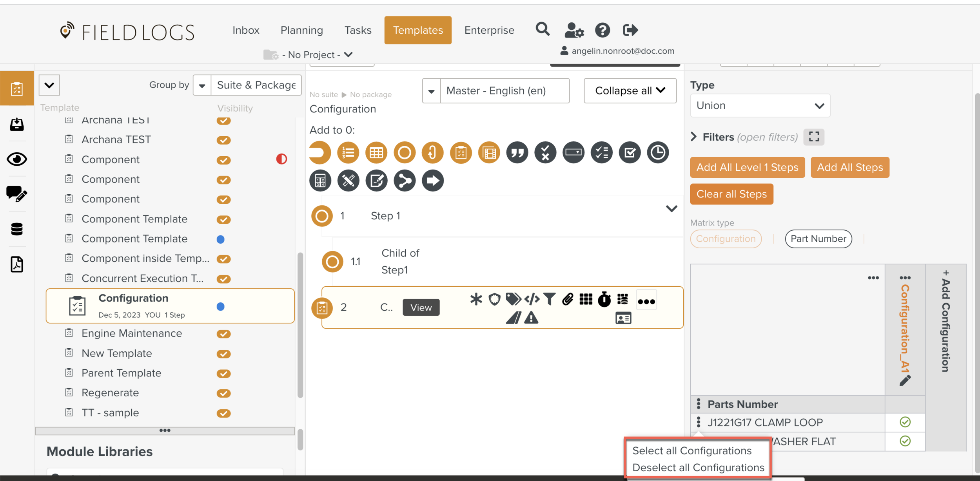The height and width of the screenshot is (481, 980).
Task: Add a quote step type
Action: click(x=517, y=152)
